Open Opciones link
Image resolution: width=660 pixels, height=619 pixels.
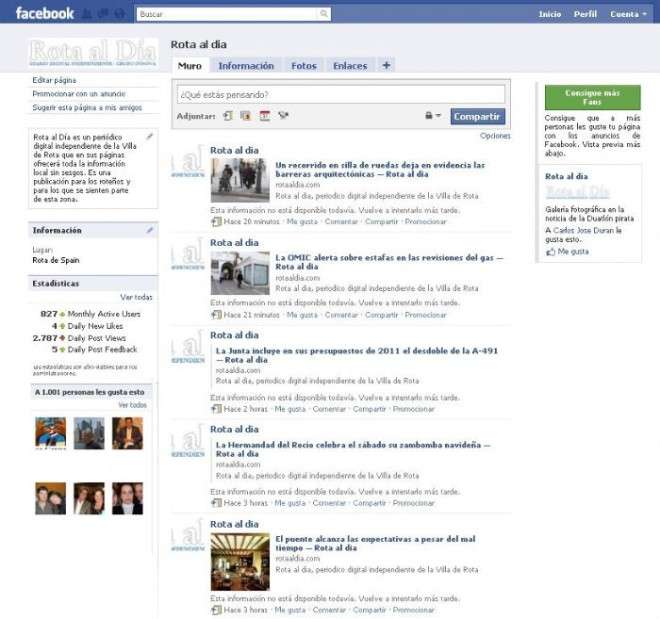(x=495, y=135)
